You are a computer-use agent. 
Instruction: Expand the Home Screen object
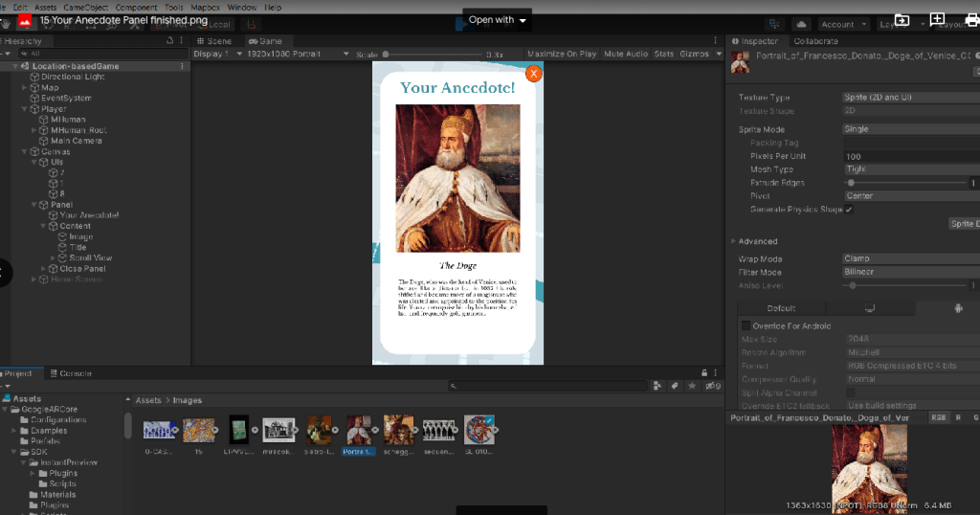(33, 280)
